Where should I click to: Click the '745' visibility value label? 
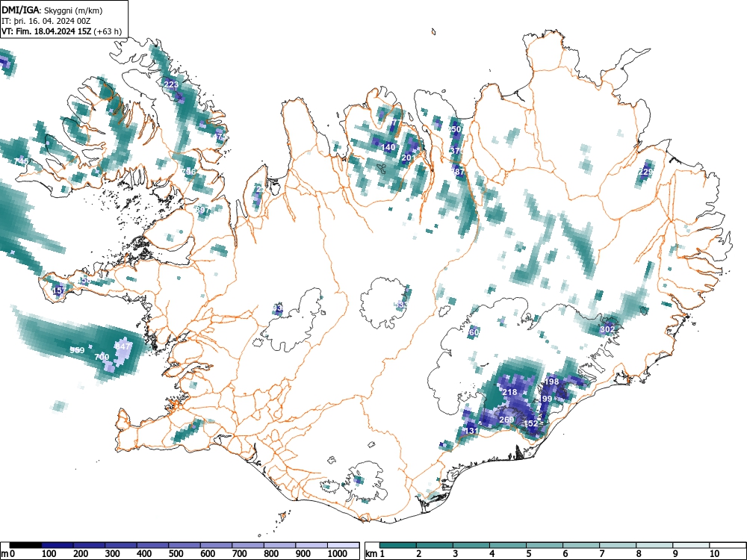click(22, 161)
